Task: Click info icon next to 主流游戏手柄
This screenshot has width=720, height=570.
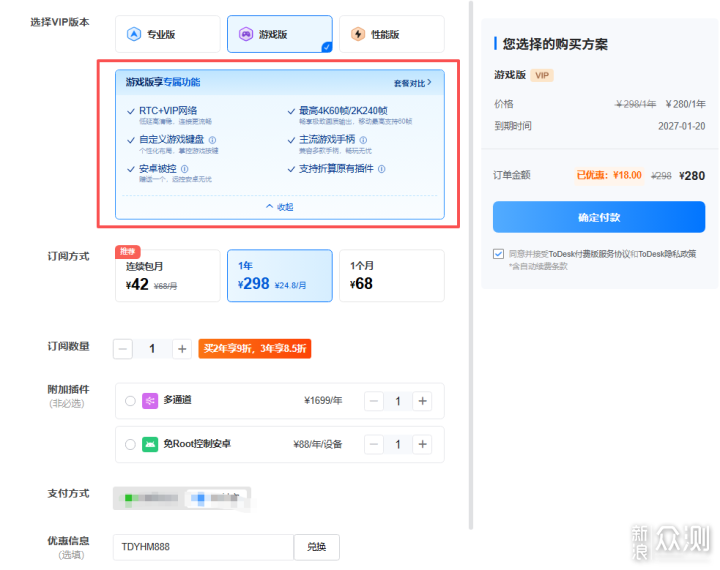Action: tap(363, 140)
